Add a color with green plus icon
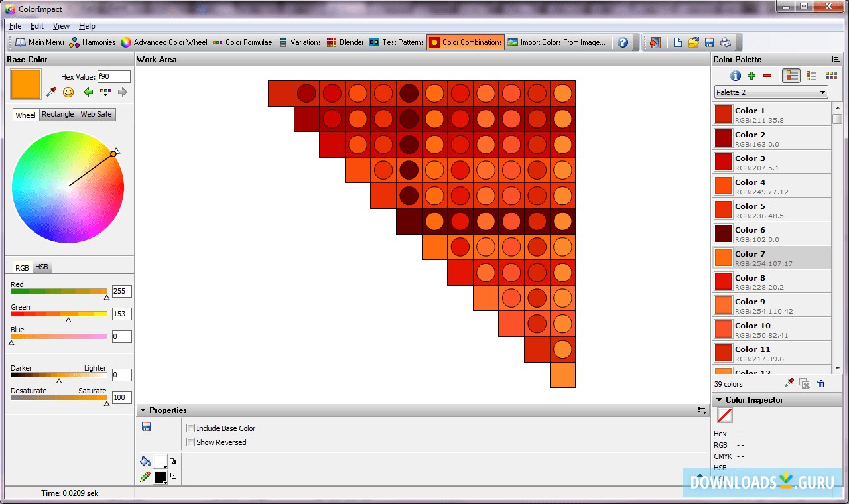The image size is (849, 504). click(751, 76)
